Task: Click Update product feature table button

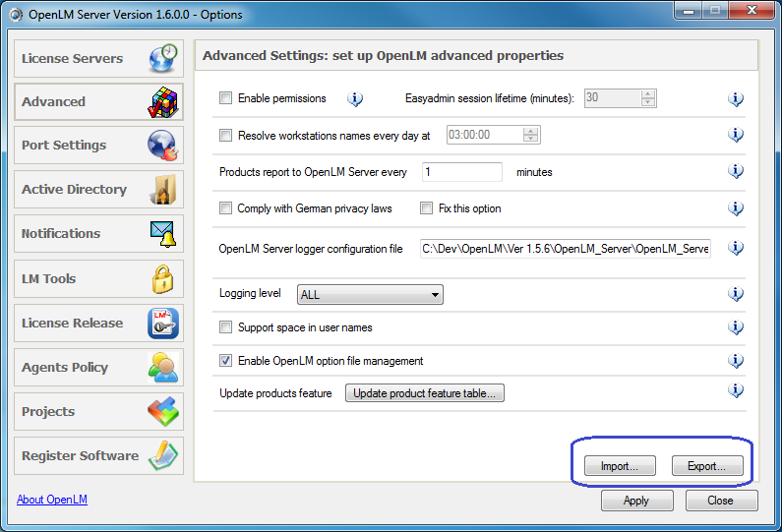Action: coord(425,393)
